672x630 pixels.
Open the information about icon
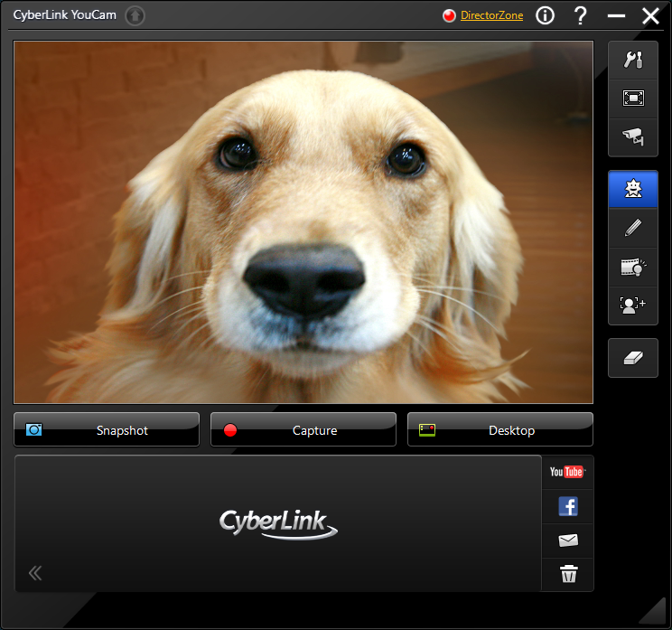[x=545, y=15]
